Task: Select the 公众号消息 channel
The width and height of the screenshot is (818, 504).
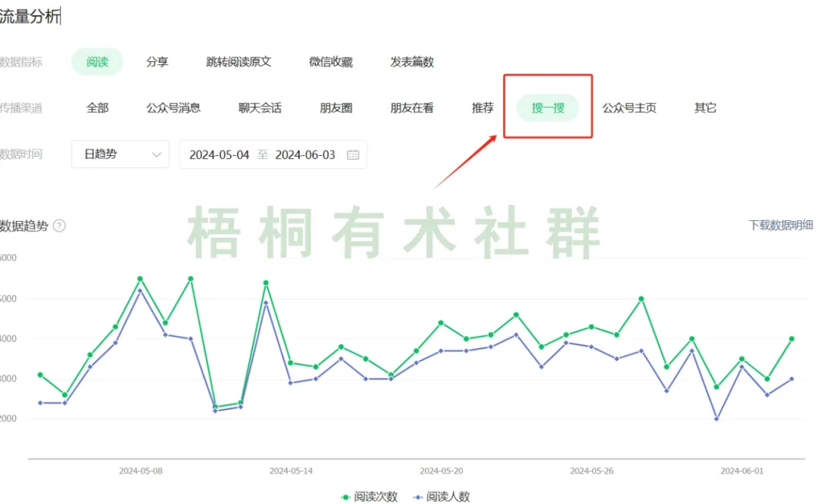Action: pyautogui.click(x=173, y=107)
